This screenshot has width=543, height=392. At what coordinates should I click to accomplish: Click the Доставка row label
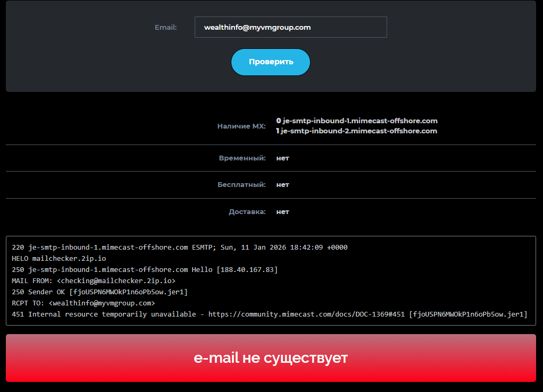coord(247,211)
